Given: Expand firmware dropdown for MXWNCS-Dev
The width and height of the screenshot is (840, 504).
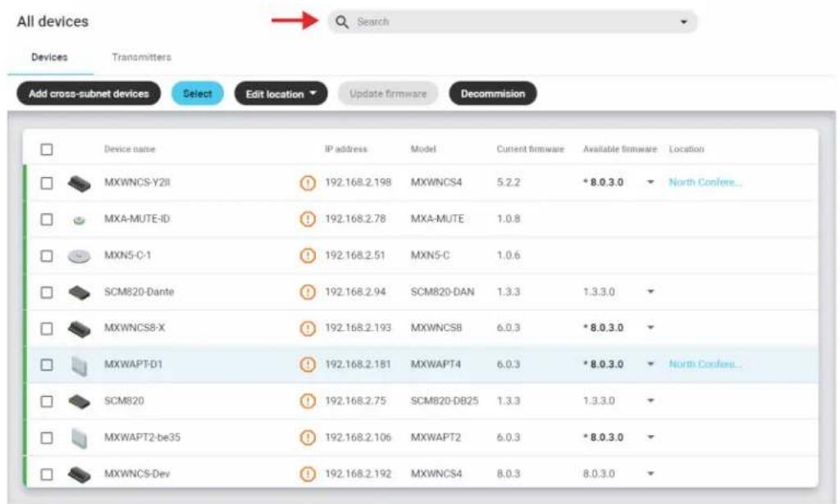Looking at the screenshot, I should coord(651,474).
